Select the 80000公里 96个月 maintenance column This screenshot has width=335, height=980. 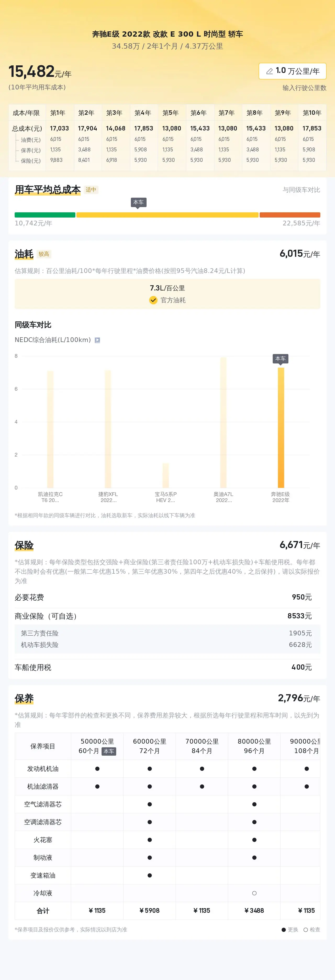[x=254, y=746]
